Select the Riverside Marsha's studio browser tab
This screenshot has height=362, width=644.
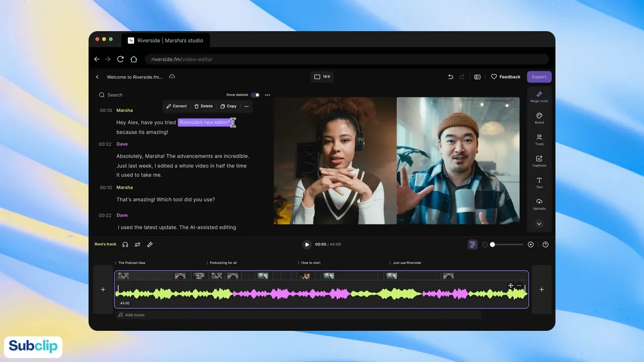[x=166, y=40]
